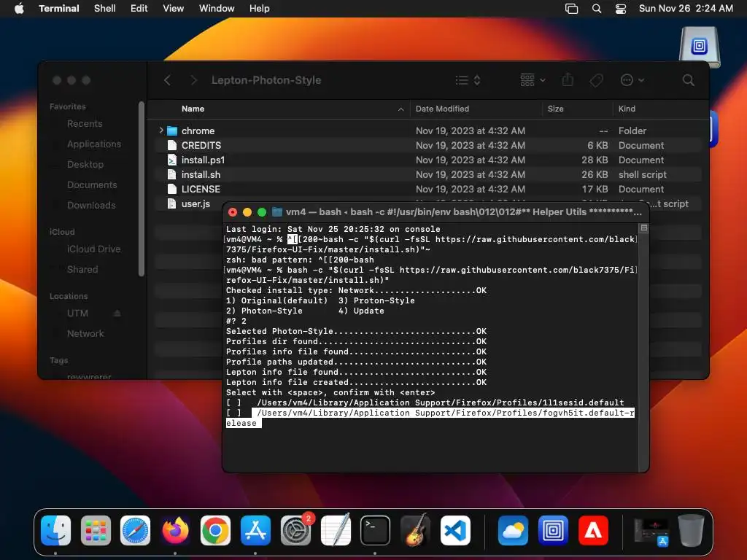Screen dimensions: 747x560
Task: Select Applications in Finder sidebar
Action: pos(94,144)
